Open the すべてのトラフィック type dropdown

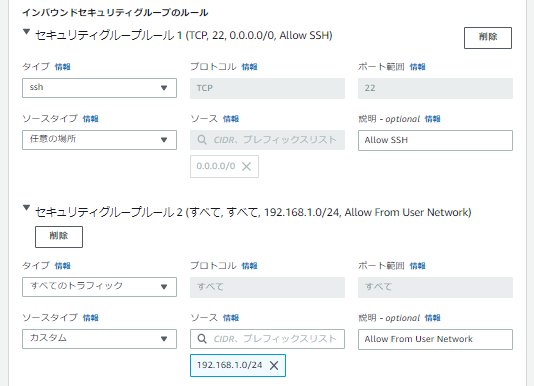pyautogui.click(x=99, y=287)
